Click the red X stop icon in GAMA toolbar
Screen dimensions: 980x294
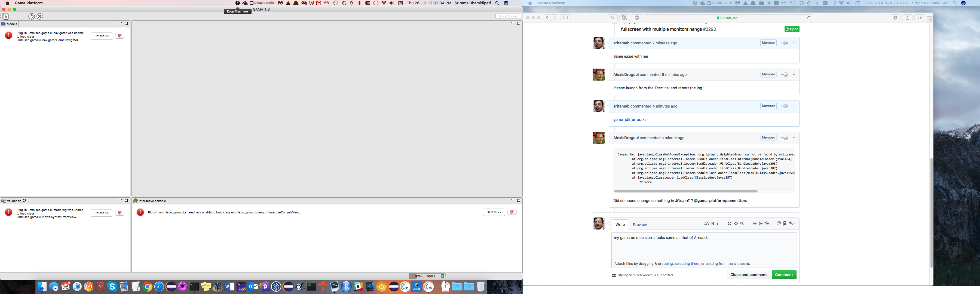click(39, 16)
